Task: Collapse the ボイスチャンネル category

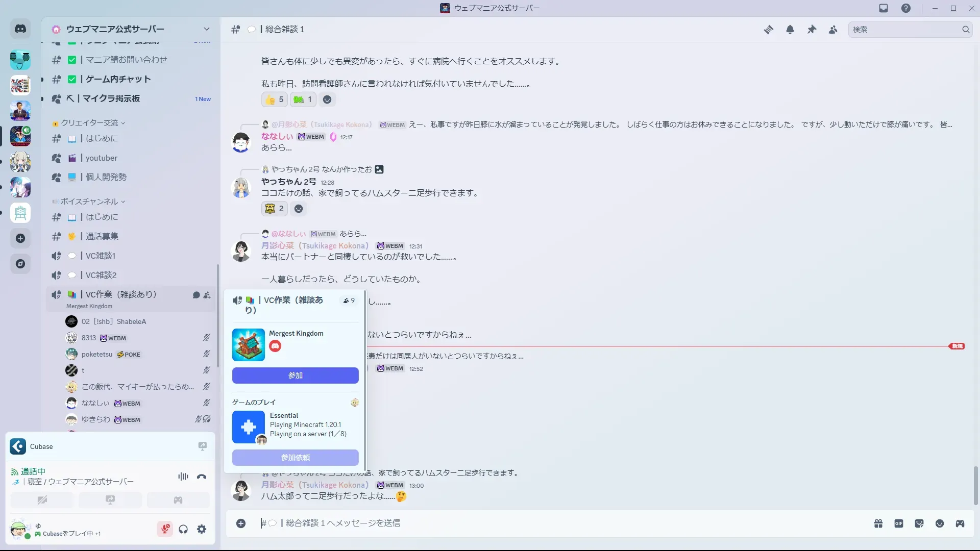Action: (x=89, y=202)
